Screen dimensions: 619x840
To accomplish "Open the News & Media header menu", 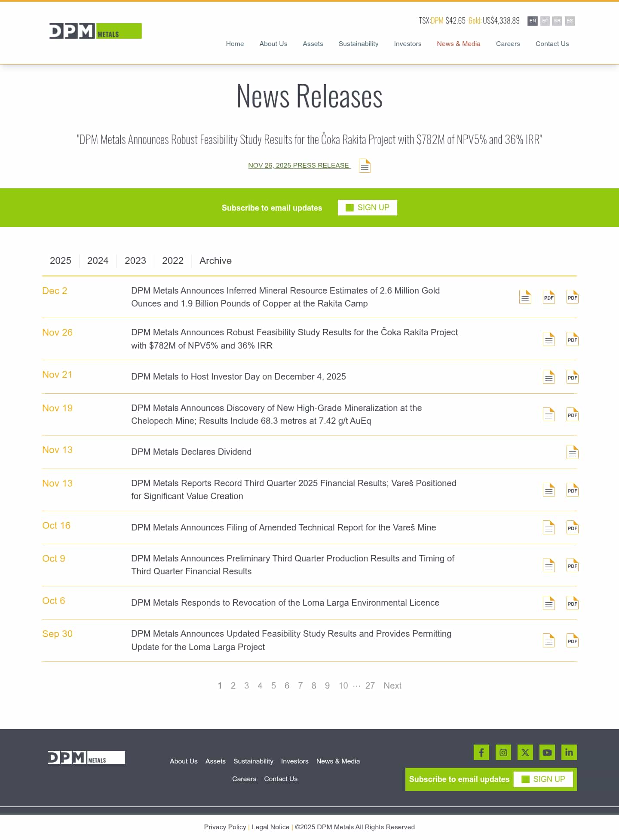I will click(459, 44).
